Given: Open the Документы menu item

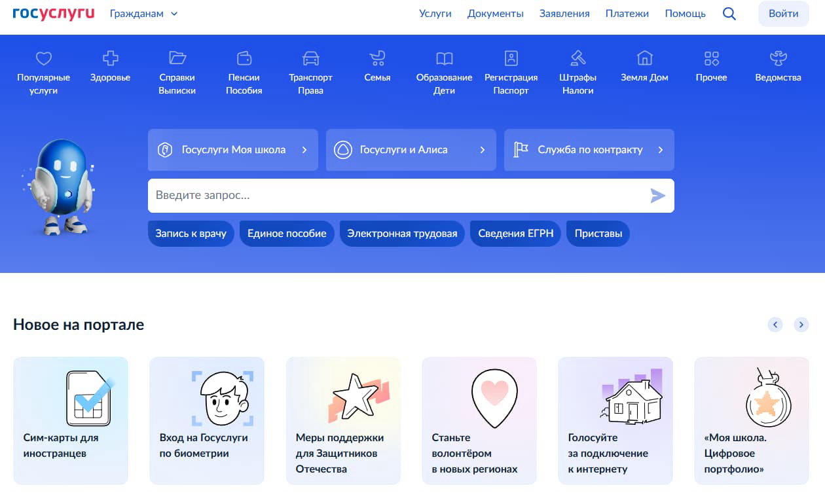Looking at the screenshot, I should (x=495, y=14).
